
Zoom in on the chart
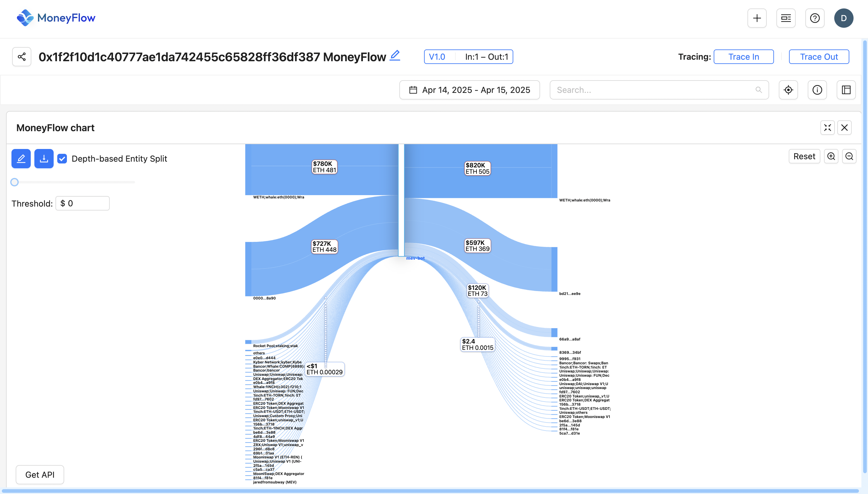point(831,156)
